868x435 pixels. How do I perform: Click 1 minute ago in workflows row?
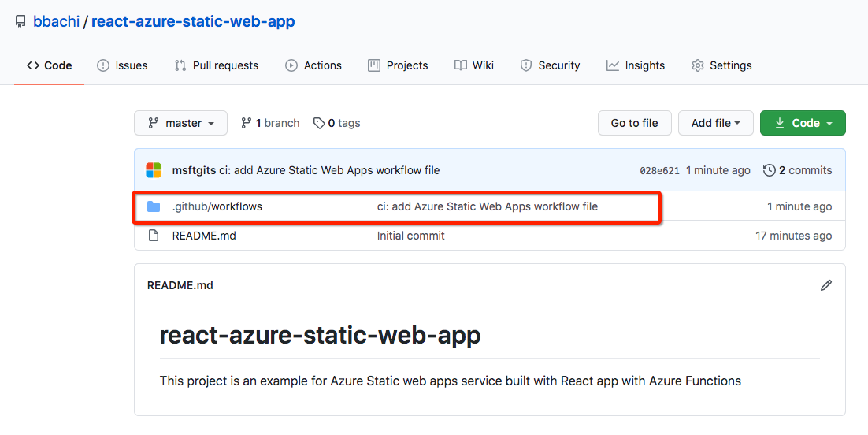799,206
